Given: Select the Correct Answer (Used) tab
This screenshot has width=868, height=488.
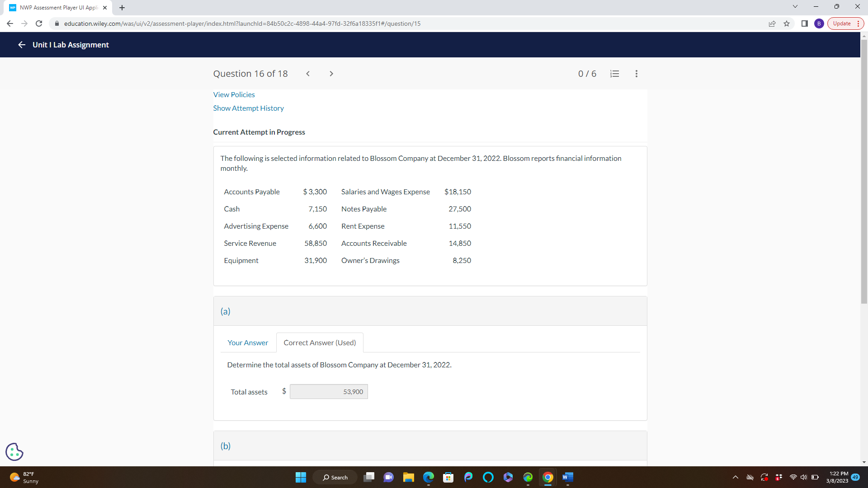Looking at the screenshot, I should tap(319, 343).
